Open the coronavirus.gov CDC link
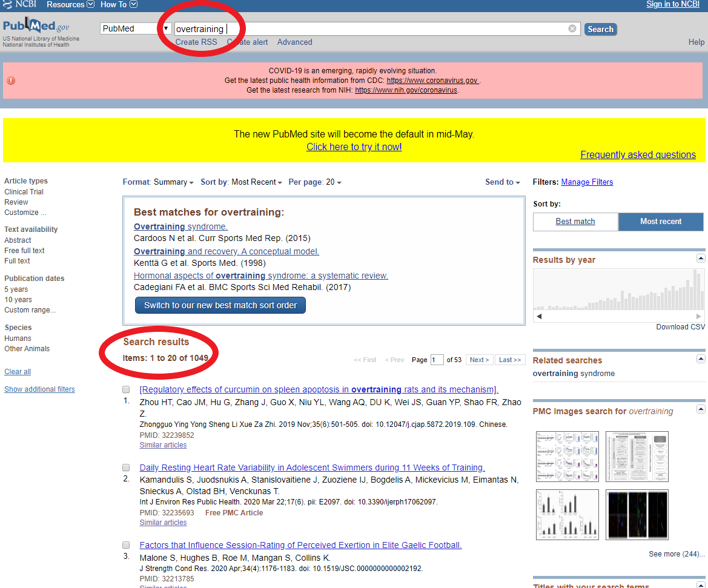The height and width of the screenshot is (588, 708). pyautogui.click(x=432, y=81)
